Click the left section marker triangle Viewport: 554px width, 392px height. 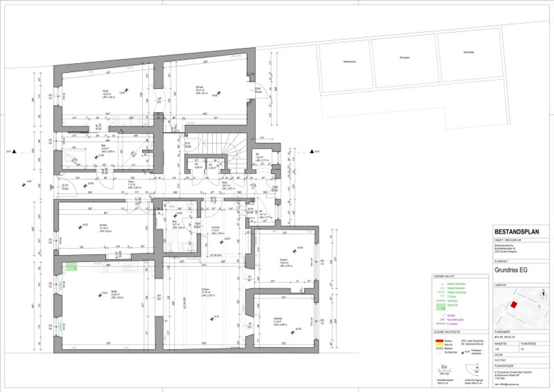(14, 151)
